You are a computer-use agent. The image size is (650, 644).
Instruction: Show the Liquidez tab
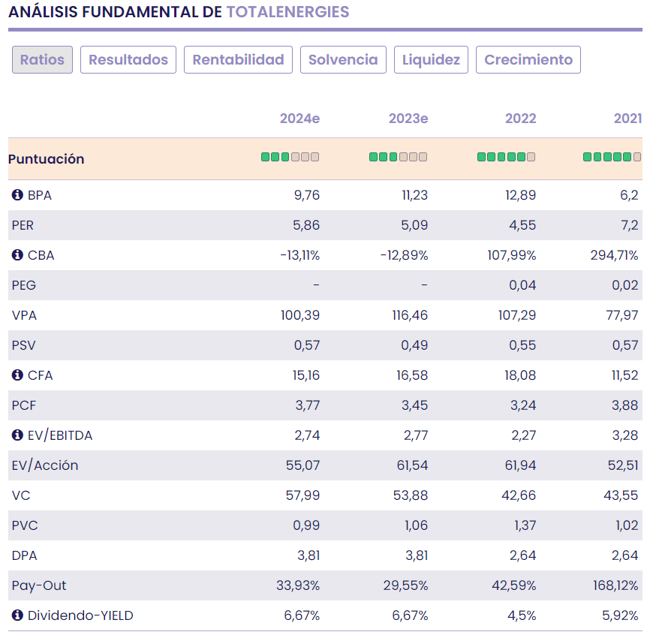pos(432,60)
